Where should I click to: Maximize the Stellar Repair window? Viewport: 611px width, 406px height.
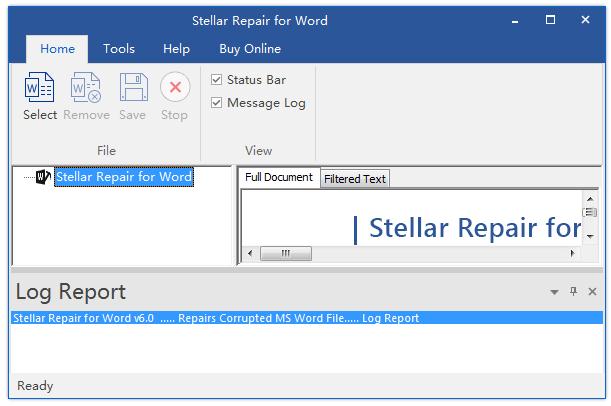coord(550,19)
